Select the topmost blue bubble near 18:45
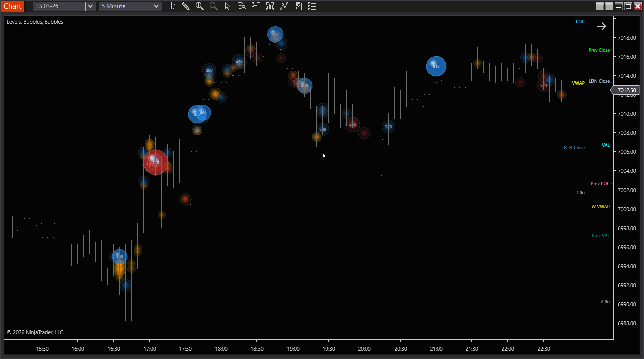 (275, 34)
